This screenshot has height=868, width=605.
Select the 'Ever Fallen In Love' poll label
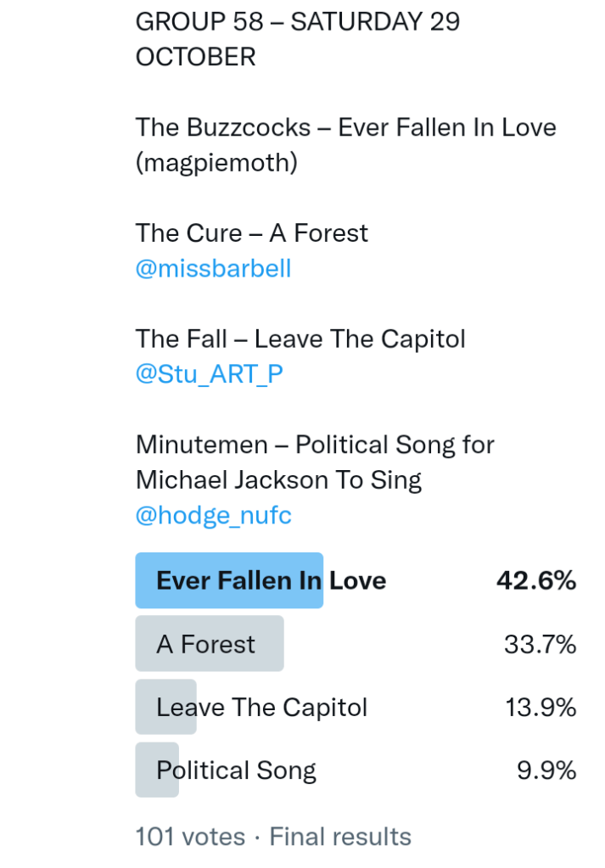[x=271, y=580]
